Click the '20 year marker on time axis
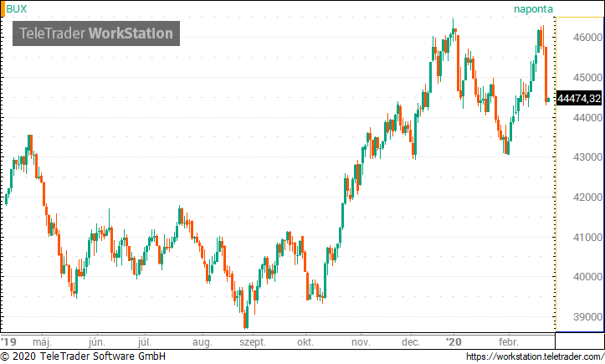The height and width of the screenshot is (364, 605). (x=454, y=342)
